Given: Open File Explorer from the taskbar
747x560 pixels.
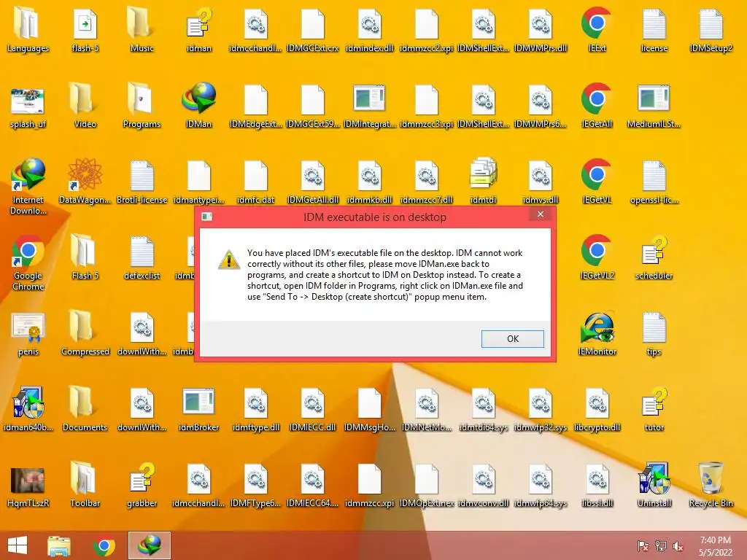Looking at the screenshot, I should click(59, 545).
